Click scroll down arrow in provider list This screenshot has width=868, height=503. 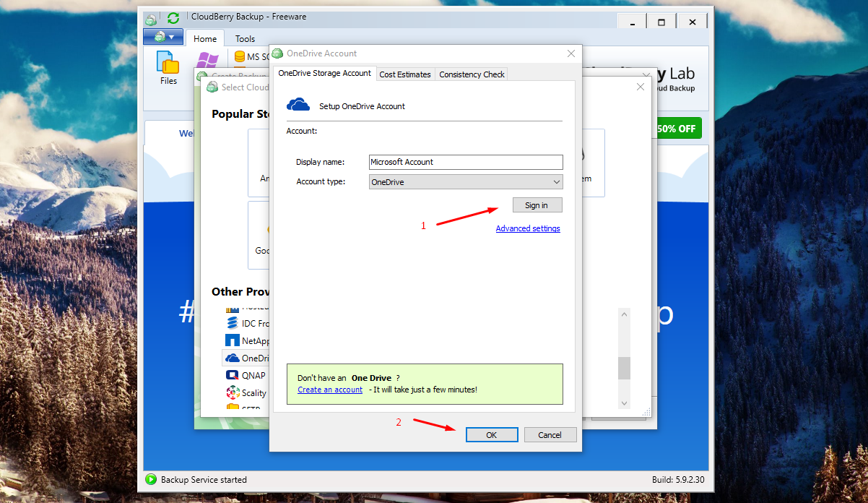click(625, 403)
